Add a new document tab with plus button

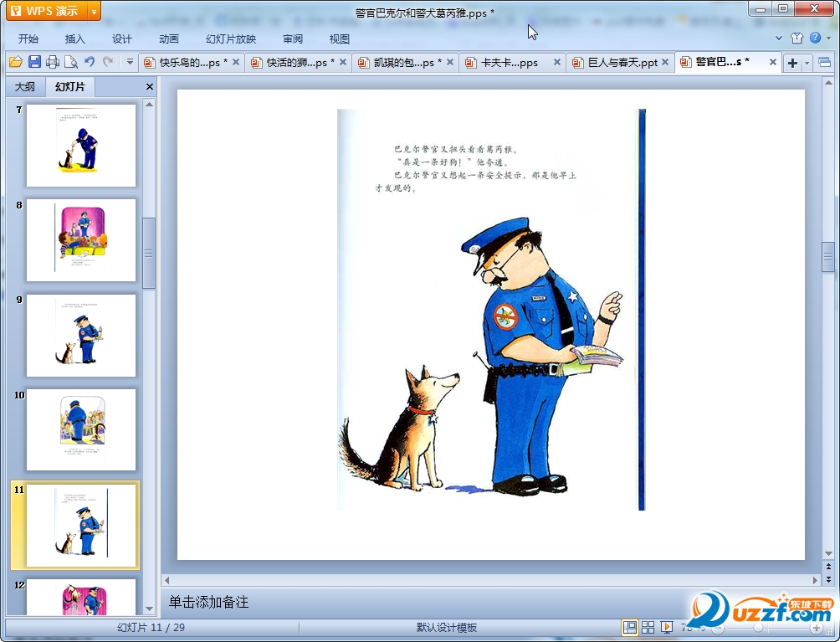point(793,63)
